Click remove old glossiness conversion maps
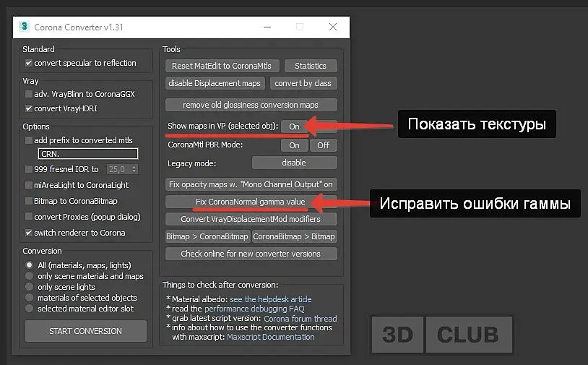 [251, 105]
